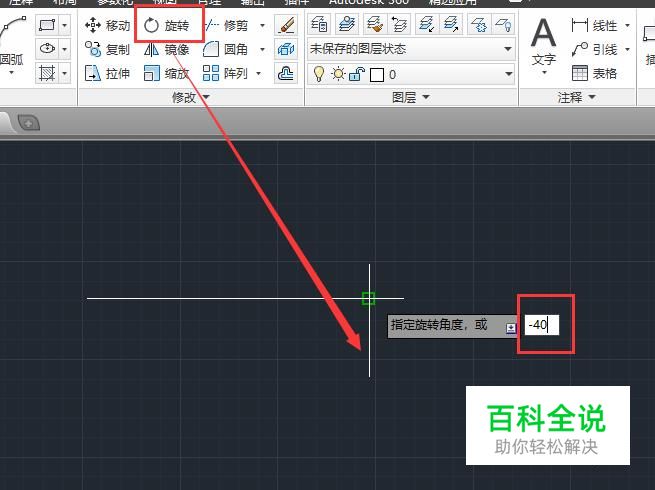Image resolution: width=655 pixels, height=490 pixels.
Task: Open Layer Properties manager icon
Action: (x=319, y=25)
